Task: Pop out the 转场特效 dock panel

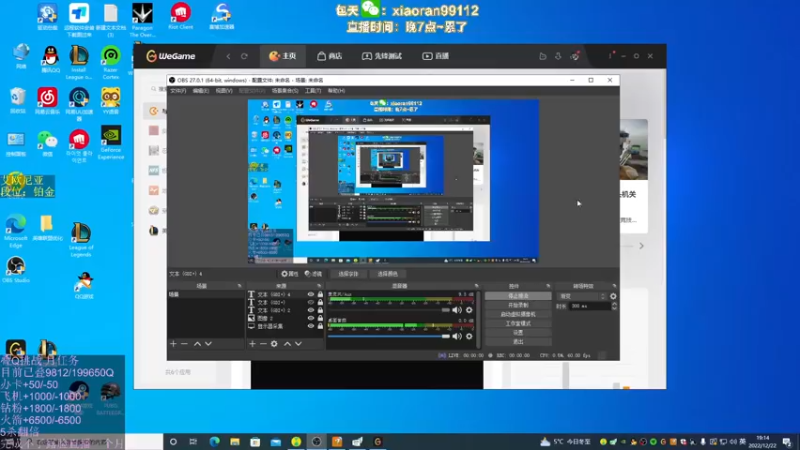Action: pyautogui.click(x=614, y=286)
